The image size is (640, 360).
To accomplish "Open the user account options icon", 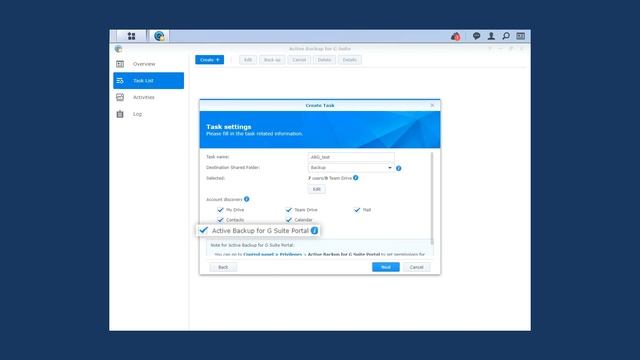I will click(x=491, y=36).
